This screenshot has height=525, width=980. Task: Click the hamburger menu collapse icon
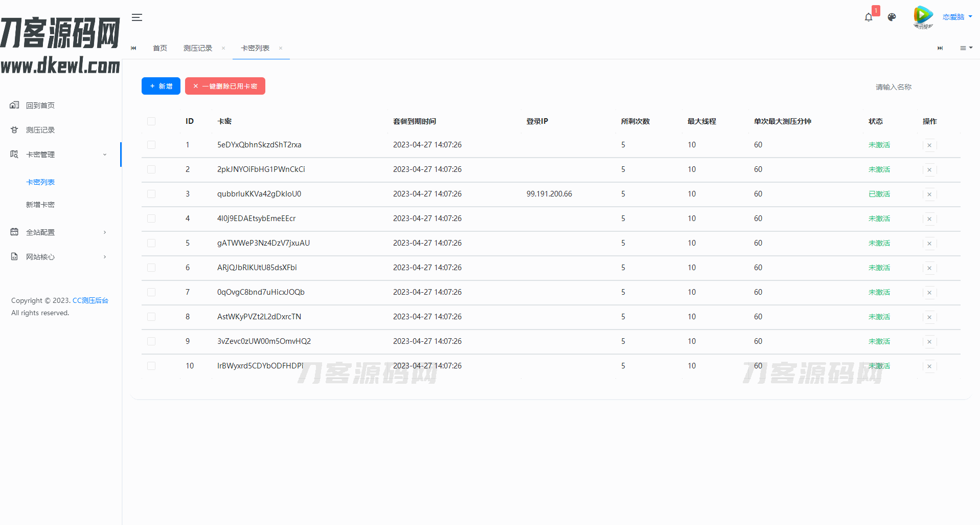pos(136,17)
